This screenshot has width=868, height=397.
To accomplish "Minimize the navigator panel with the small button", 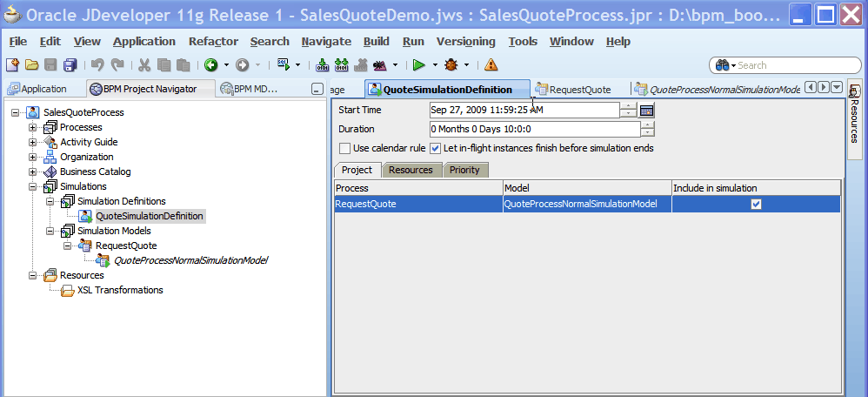I will [317, 89].
